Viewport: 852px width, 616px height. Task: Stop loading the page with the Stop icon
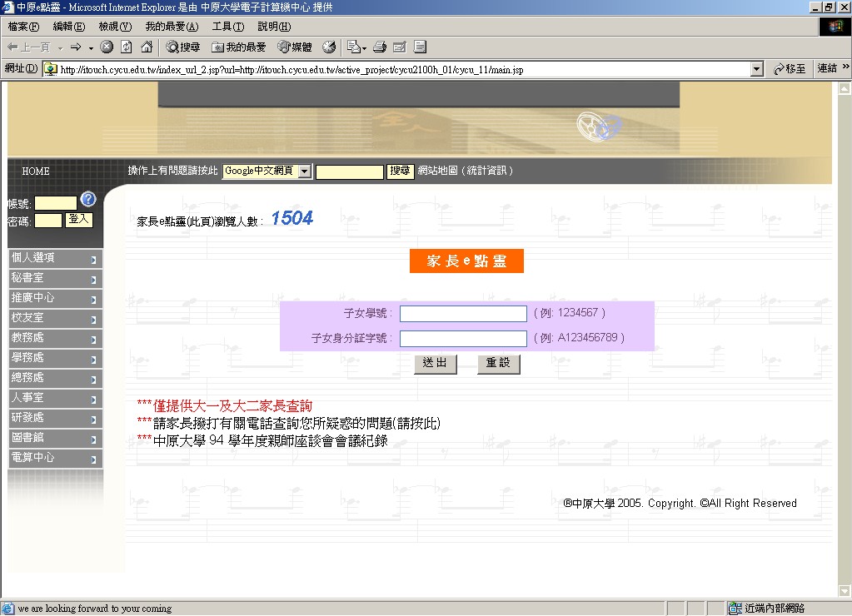(x=107, y=47)
